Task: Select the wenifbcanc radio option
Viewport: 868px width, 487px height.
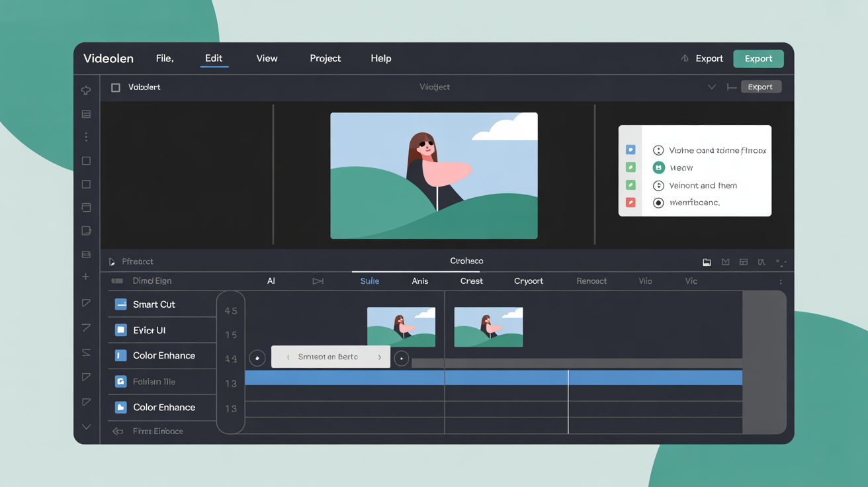Action: coord(686,203)
